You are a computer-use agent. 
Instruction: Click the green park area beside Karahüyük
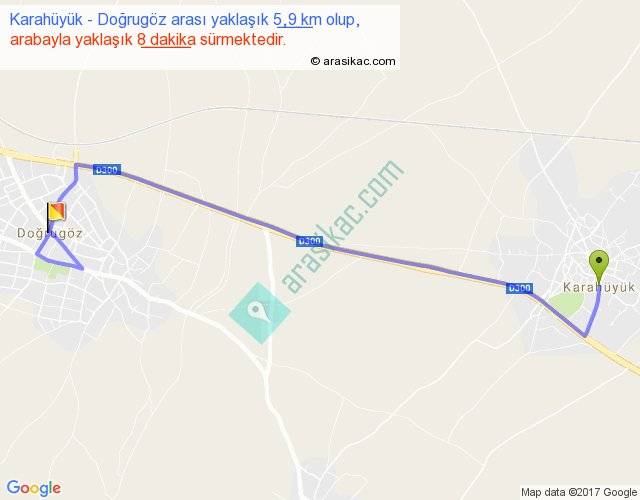(567, 304)
